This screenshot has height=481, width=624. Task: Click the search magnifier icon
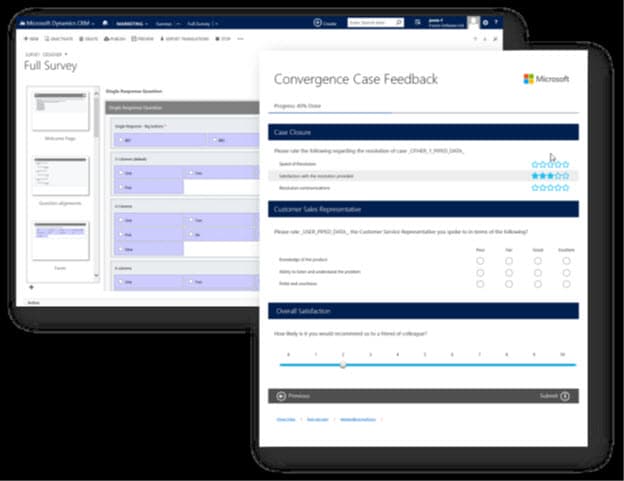point(399,22)
